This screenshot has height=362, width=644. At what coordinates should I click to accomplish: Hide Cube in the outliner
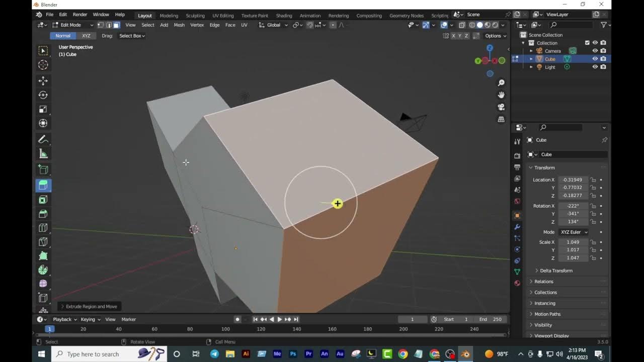(x=595, y=59)
